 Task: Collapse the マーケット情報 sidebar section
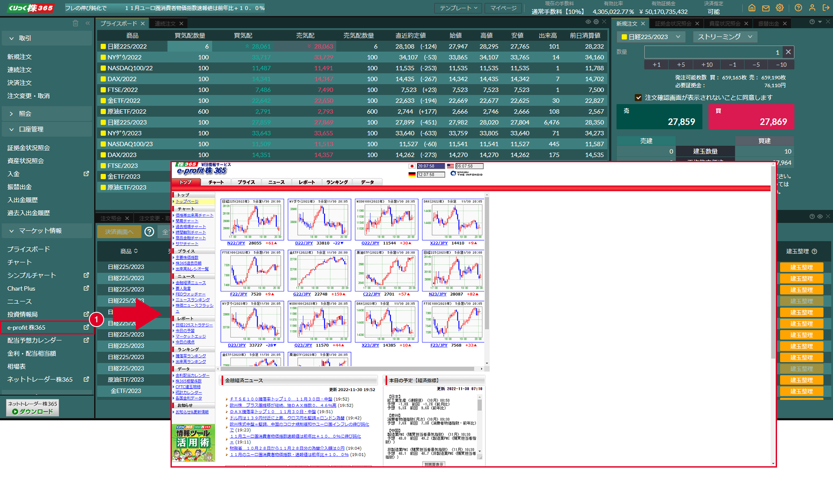click(47, 231)
